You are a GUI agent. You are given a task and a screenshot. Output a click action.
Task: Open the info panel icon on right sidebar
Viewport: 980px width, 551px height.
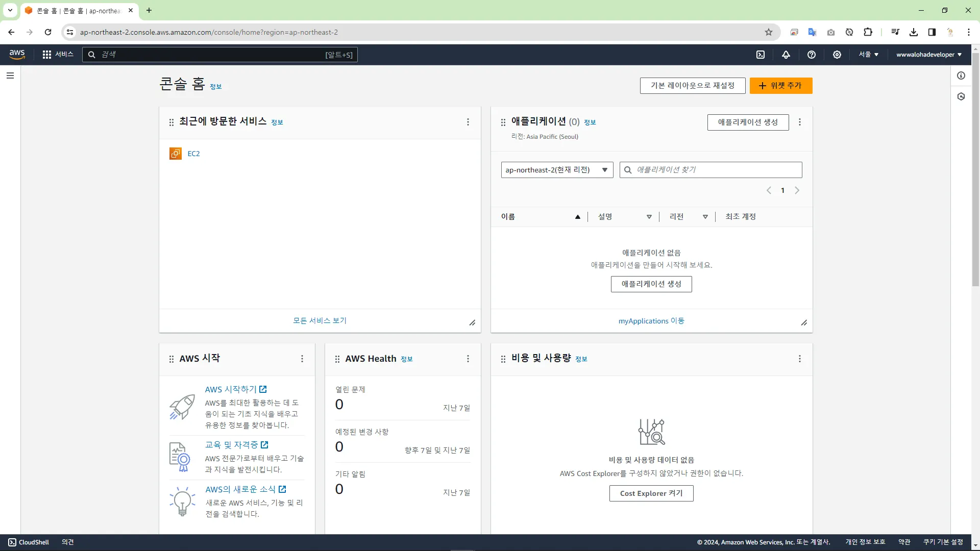click(x=961, y=76)
